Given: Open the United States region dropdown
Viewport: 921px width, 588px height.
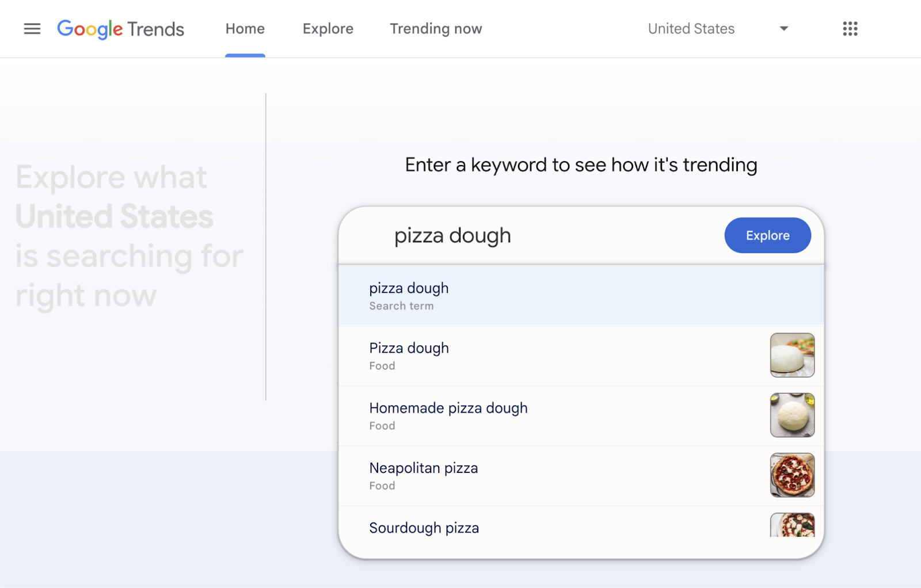Looking at the screenshot, I should pos(691,29).
